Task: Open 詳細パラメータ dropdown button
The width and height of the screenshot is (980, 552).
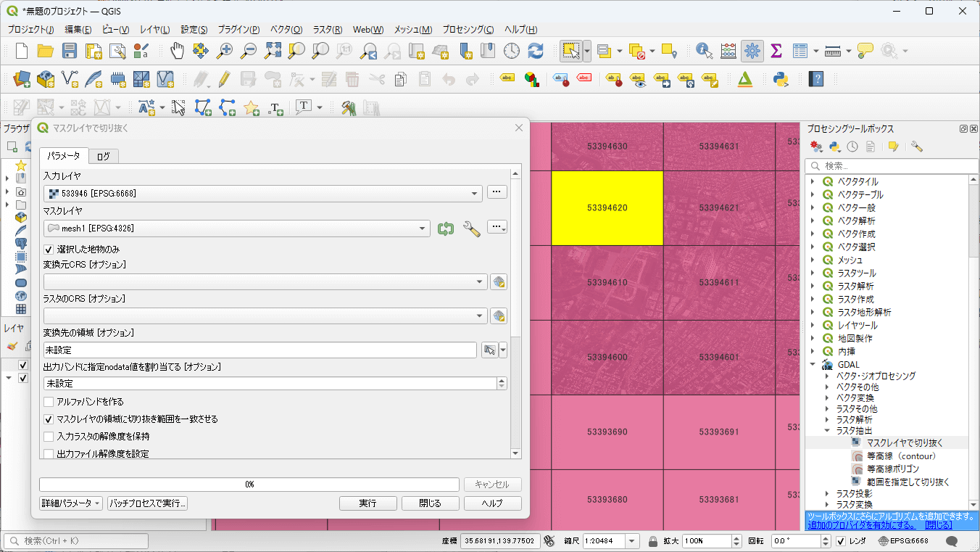Action: (70, 503)
